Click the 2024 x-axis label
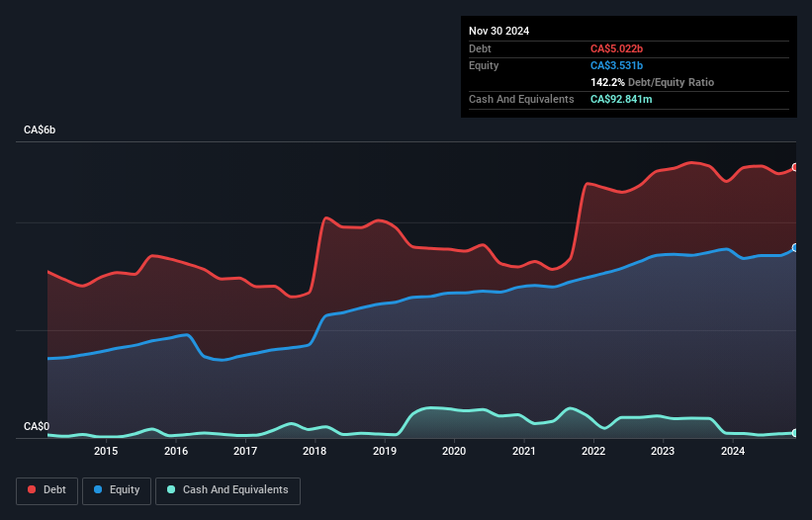812x520 pixels. [x=733, y=451]
